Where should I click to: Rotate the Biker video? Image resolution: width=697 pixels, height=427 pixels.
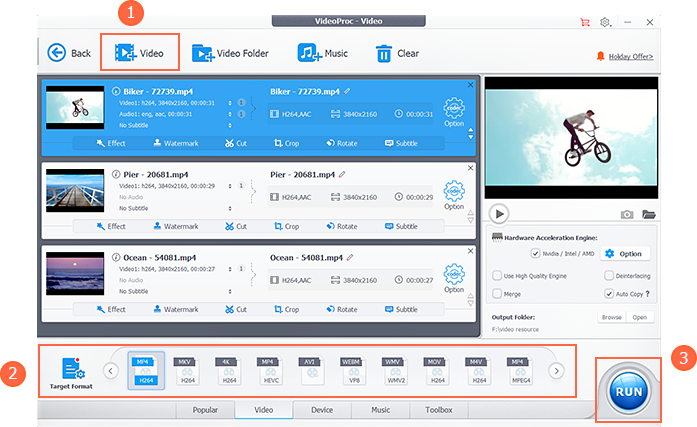click(342, 143)
